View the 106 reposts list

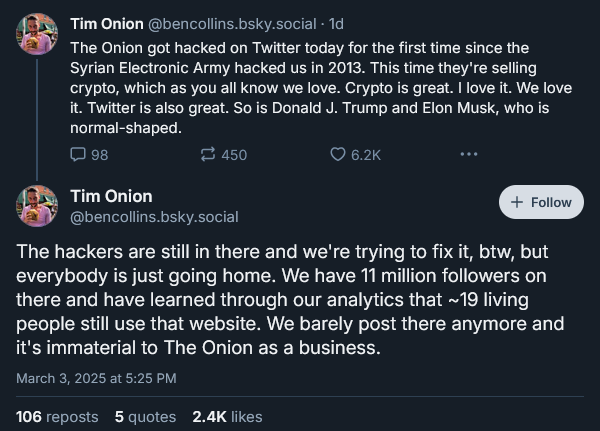(x=57, y=417)
